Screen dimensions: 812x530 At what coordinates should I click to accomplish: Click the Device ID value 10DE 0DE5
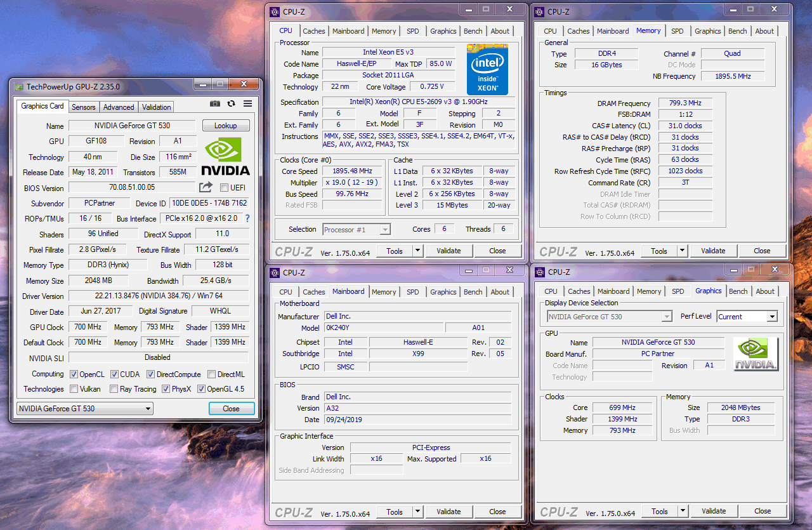click(209, 203)
